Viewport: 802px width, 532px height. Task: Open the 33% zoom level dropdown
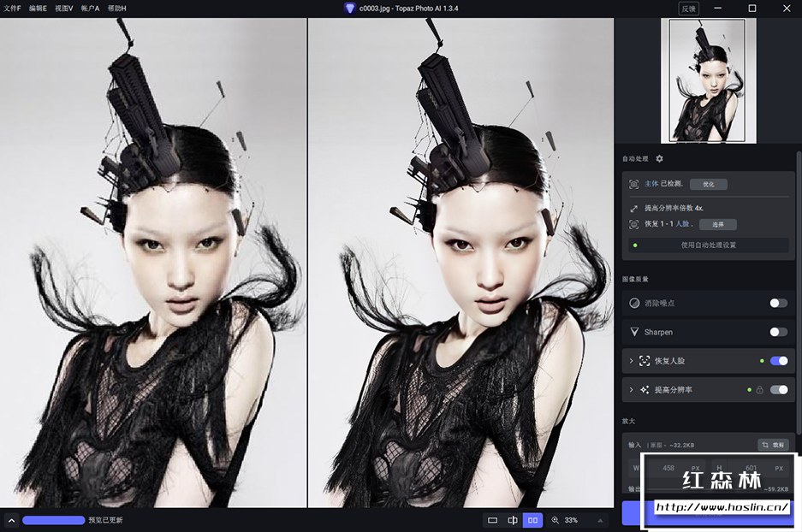coord(601,520)
